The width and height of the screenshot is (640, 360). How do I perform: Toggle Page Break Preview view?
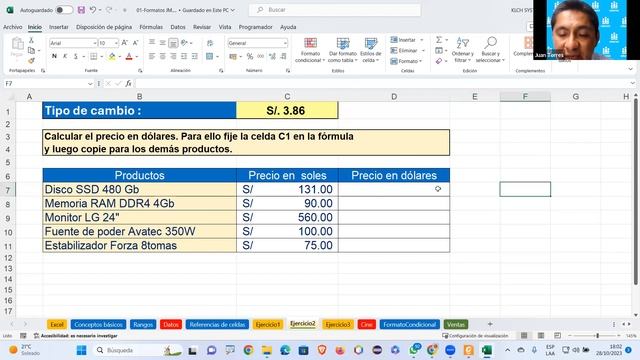pyautogui.click(x=558, y=336)
